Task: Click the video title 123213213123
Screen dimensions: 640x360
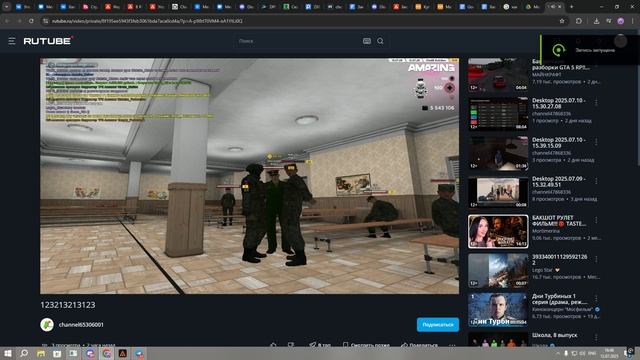Action: (x=68, y=305)
